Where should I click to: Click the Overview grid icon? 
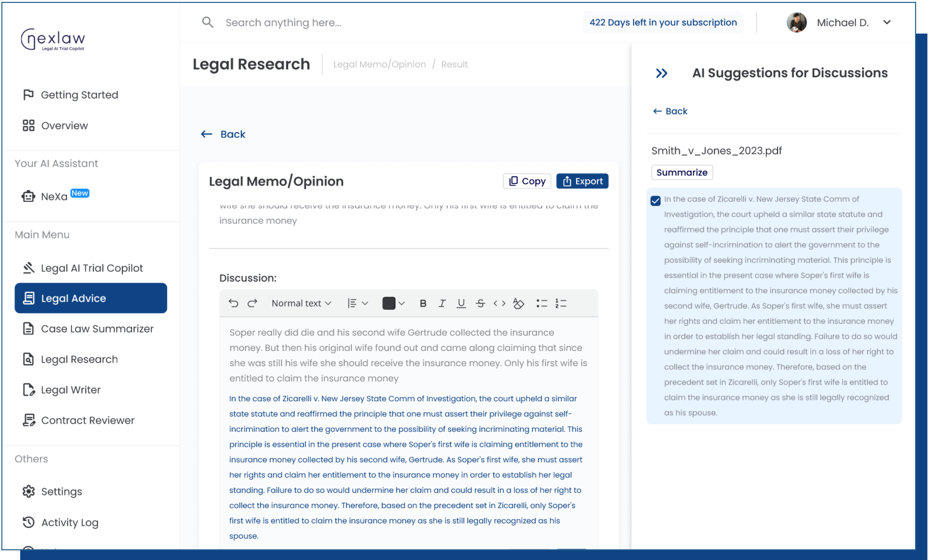[x=28, y=125]
